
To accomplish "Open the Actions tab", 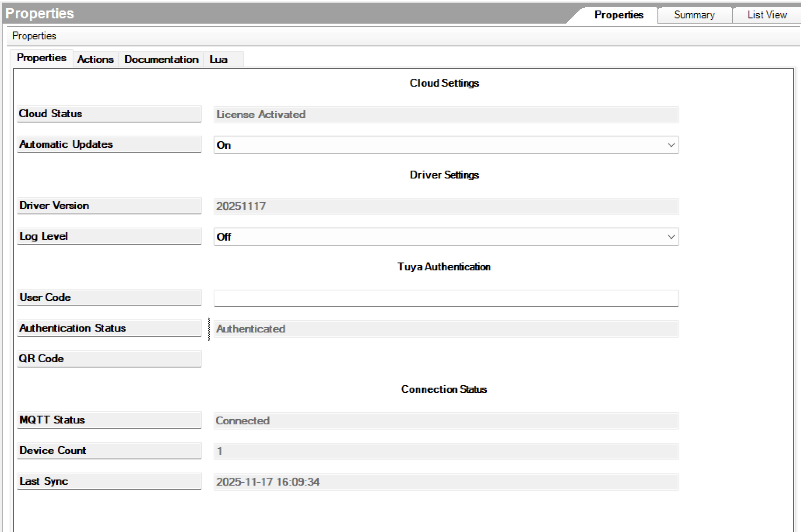I will (x=95, y=59).
